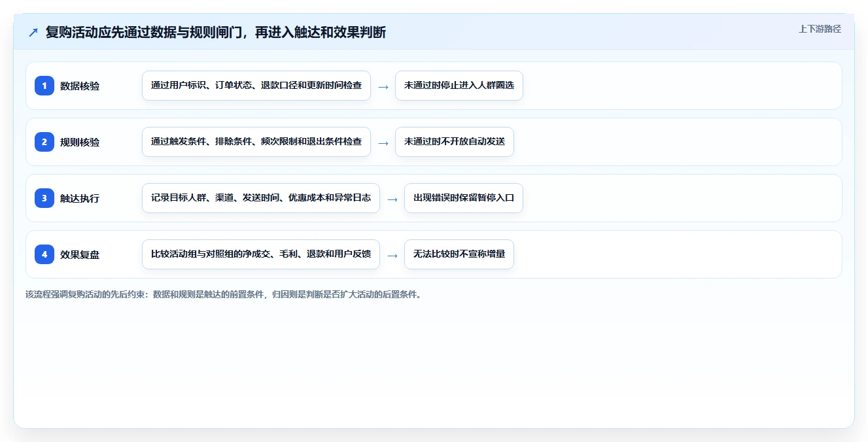Screen dimensions: 868x442
Task: Click the 未通过时不开放自动发送 box
Action: tap(455, 142)
